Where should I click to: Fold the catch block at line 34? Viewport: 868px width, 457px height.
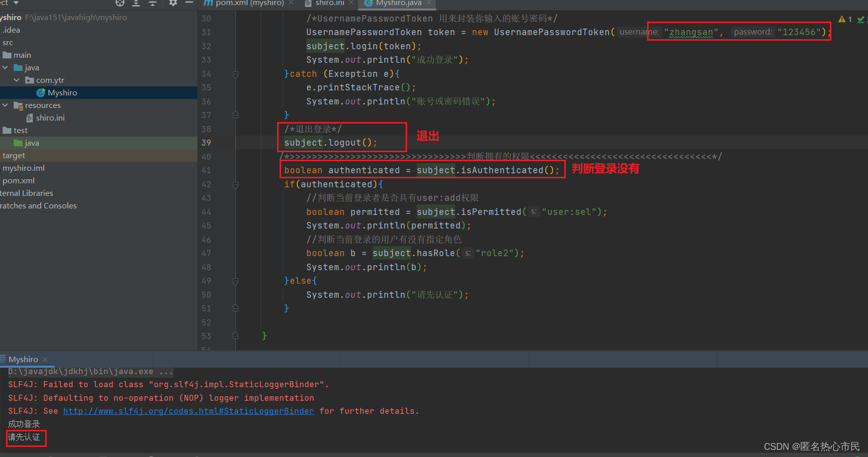pos(235,74)
